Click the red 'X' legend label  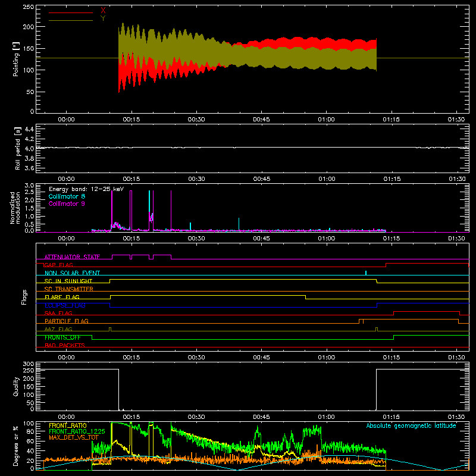coord(103,11)
